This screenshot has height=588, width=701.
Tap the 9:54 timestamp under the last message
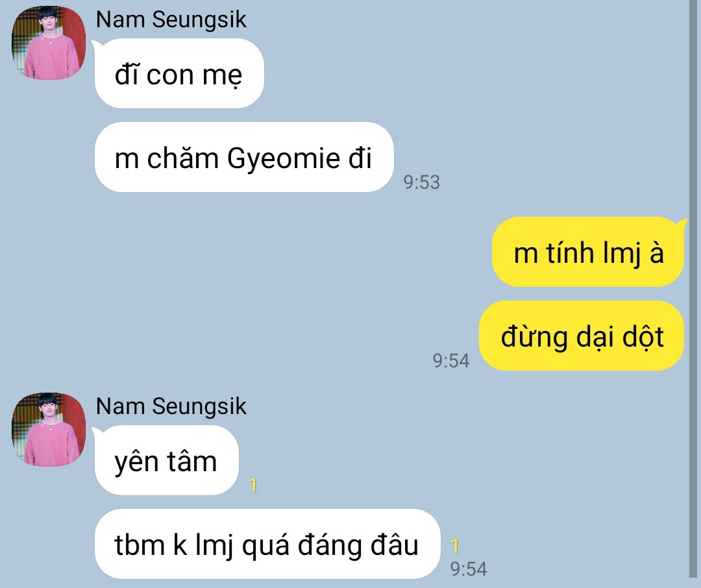pos(469,569)
